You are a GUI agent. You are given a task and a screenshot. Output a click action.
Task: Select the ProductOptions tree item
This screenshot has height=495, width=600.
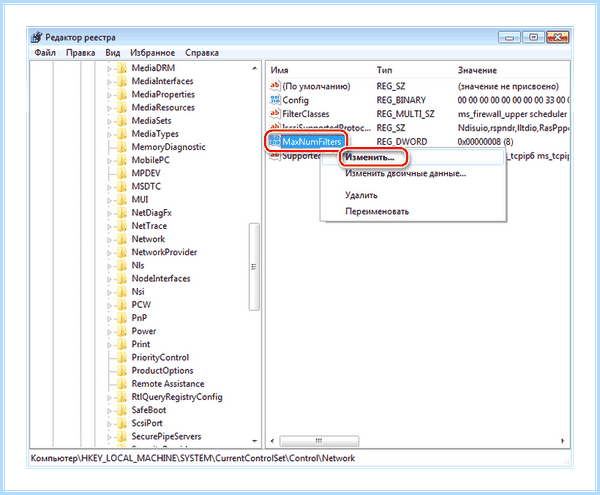pyautogui.click(x=162, y=371)
